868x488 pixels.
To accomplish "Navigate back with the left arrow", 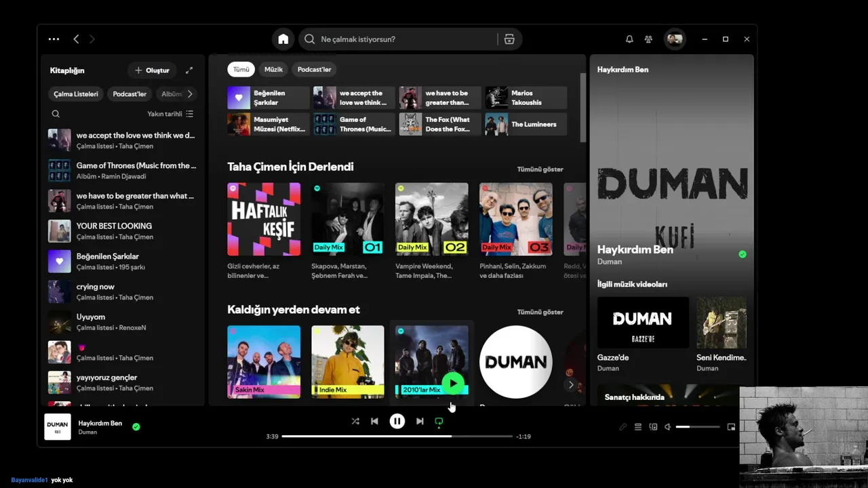I will (x=76, y=39).
